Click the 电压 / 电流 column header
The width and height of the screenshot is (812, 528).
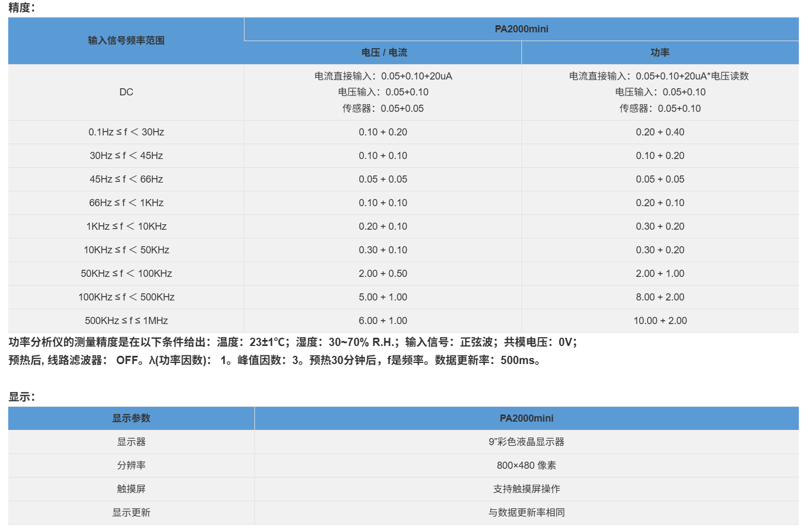pyautogui.click(x=383, y=53)
